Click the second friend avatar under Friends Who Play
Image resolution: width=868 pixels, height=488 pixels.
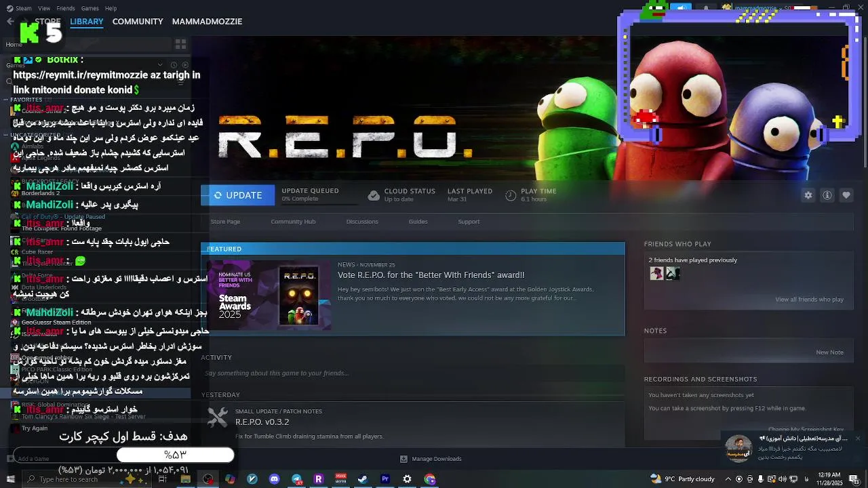(x=673, y=273)
